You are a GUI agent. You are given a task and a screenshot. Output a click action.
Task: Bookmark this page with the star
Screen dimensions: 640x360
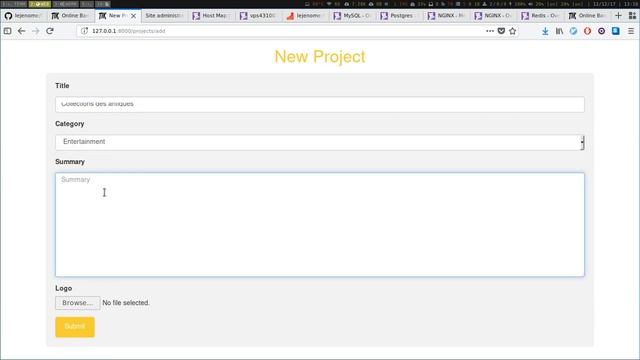coord(513,31)
